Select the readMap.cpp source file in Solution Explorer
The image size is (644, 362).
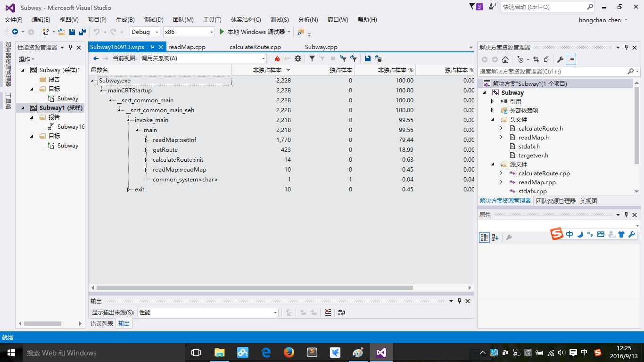pyautogui.click(x=537, y=182)
